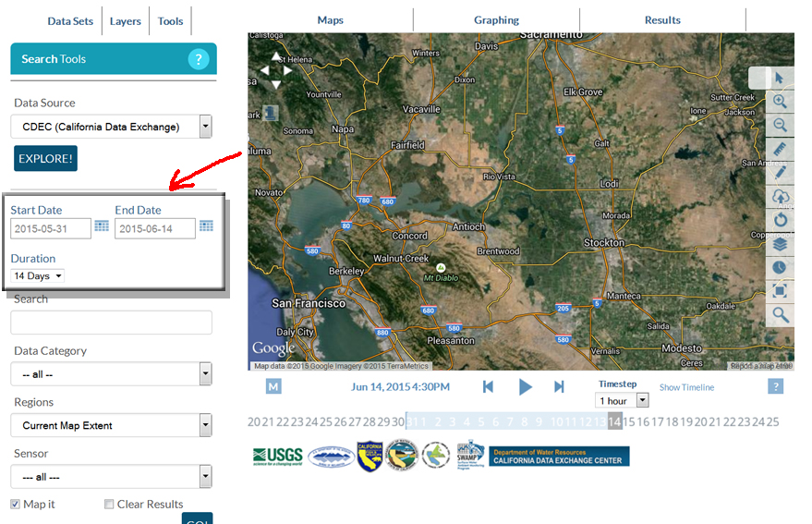Select day 14 on the timeline

click(x=614, y=422)
